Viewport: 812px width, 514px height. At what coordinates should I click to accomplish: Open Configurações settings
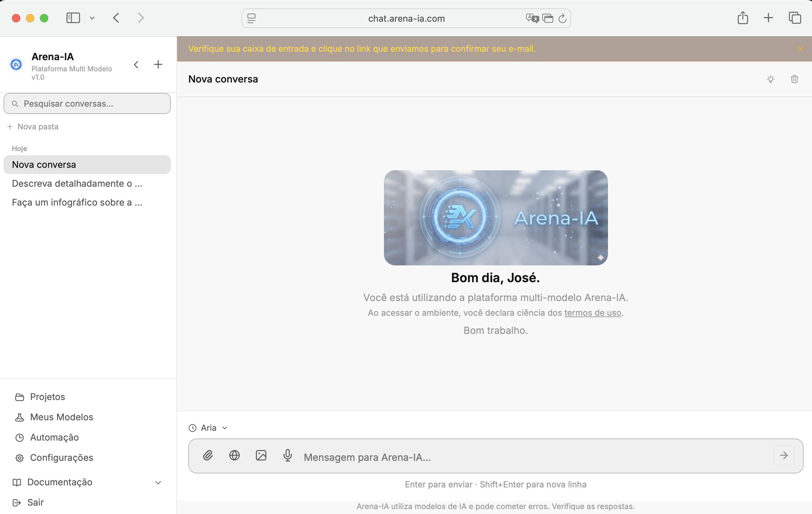[54, 458]
